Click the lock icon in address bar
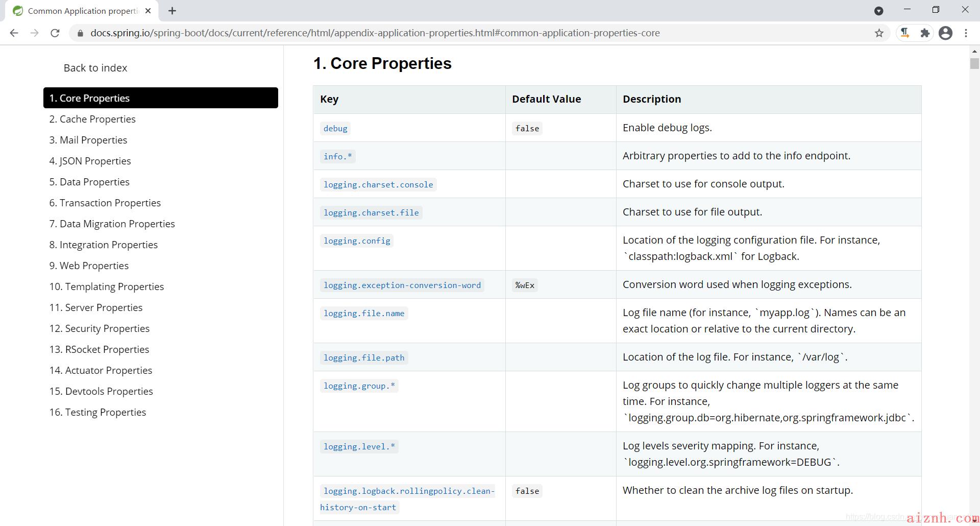This screenshot has width=980, height=526. (x=80, y=33)
